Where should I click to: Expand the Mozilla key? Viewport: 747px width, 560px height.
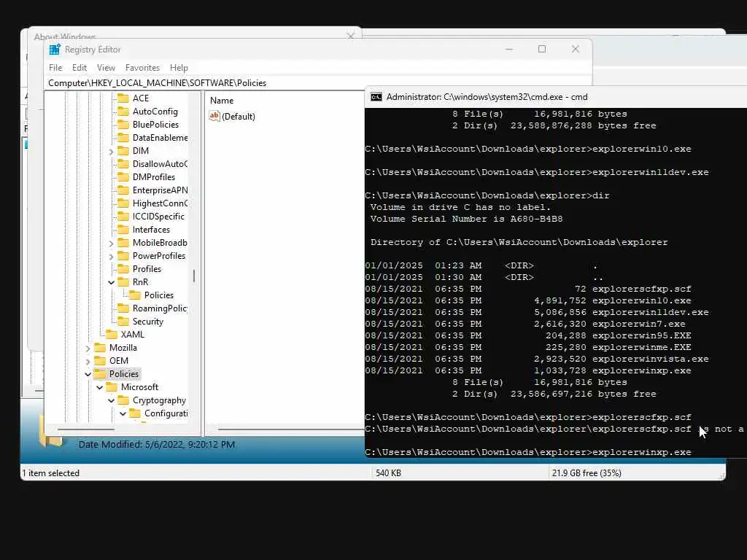pyautogui.click(x=88, y=349)
